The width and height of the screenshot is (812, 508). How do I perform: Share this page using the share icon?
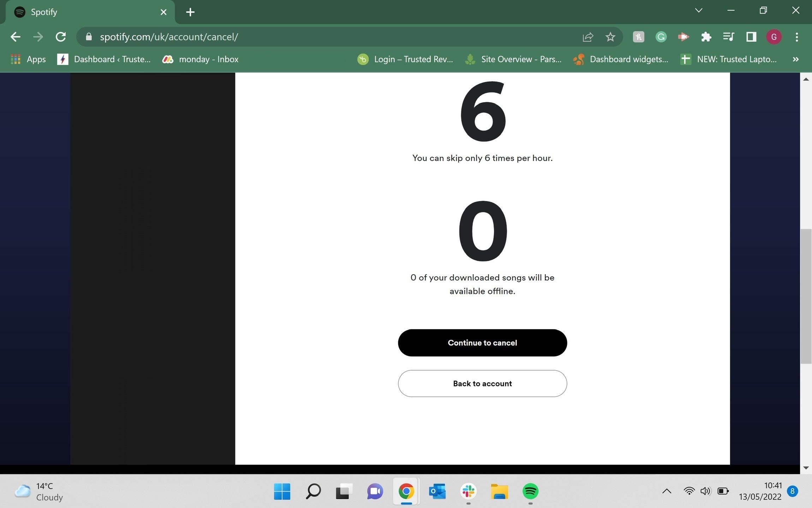[587, 37]
